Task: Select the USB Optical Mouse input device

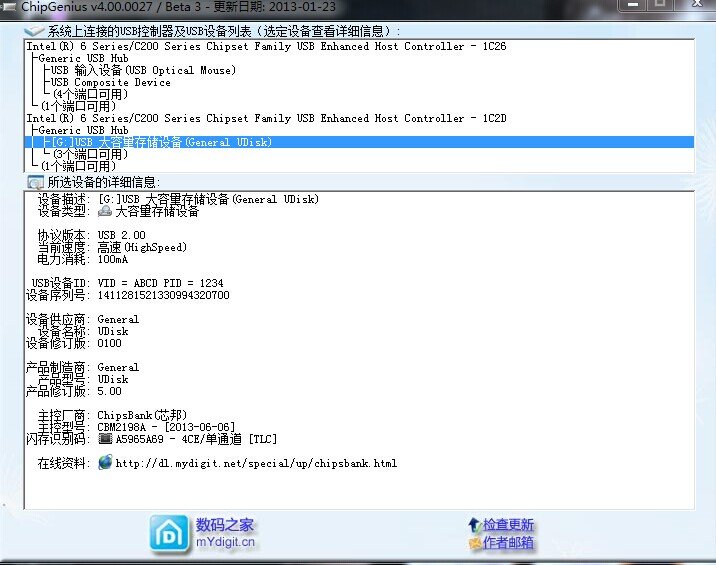Action: (143, 70)
